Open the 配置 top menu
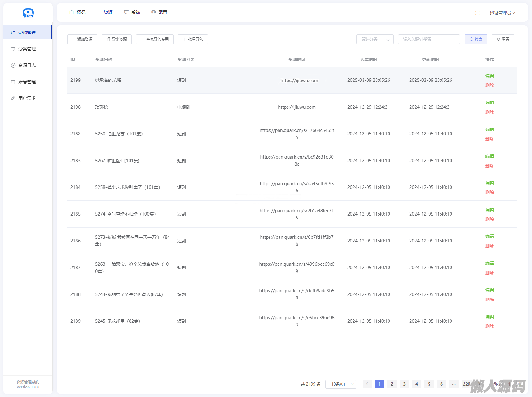This screenshot has height=397, width=532. tap(159, 12)
